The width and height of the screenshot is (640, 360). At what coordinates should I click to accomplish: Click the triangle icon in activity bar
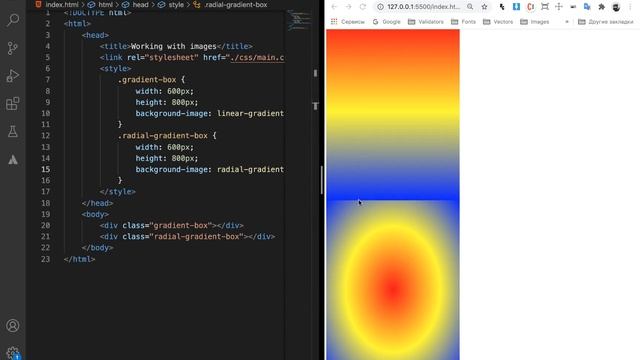13,160
